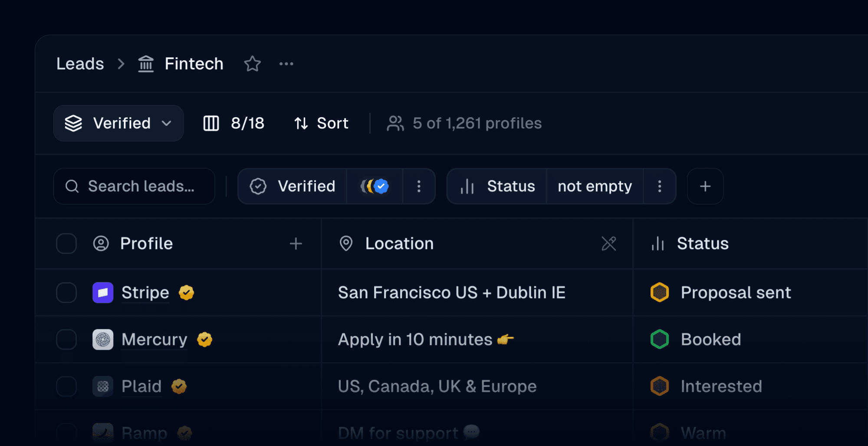Open the three-dot more options menu
Image resolution: width=868 pixels, height=446 pixels.
click(286, 64)
